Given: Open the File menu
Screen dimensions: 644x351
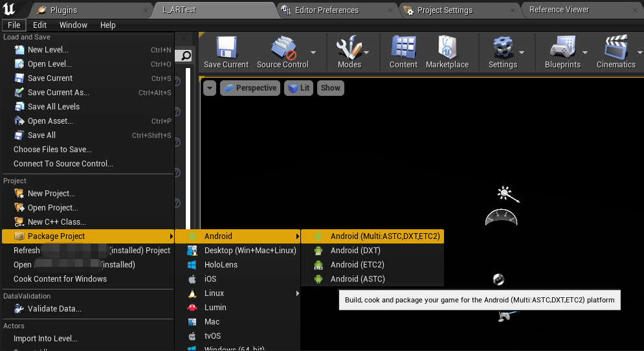Looking at the screenshot, I should (x=14, y=25).
